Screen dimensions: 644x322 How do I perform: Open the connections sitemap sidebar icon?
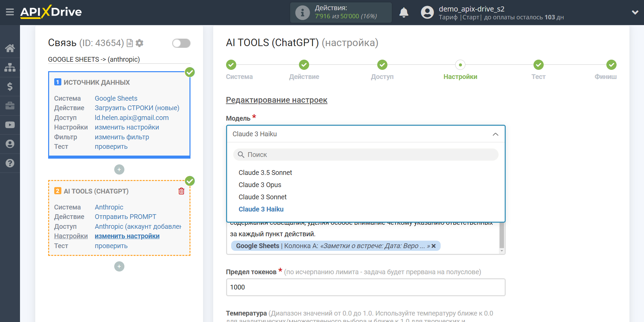click(10, 67)
